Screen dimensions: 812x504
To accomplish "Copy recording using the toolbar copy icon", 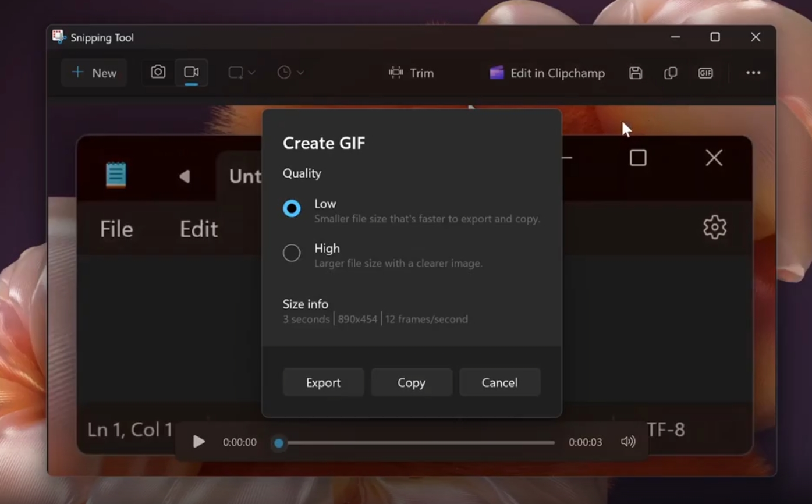I will tap(671, 73).
